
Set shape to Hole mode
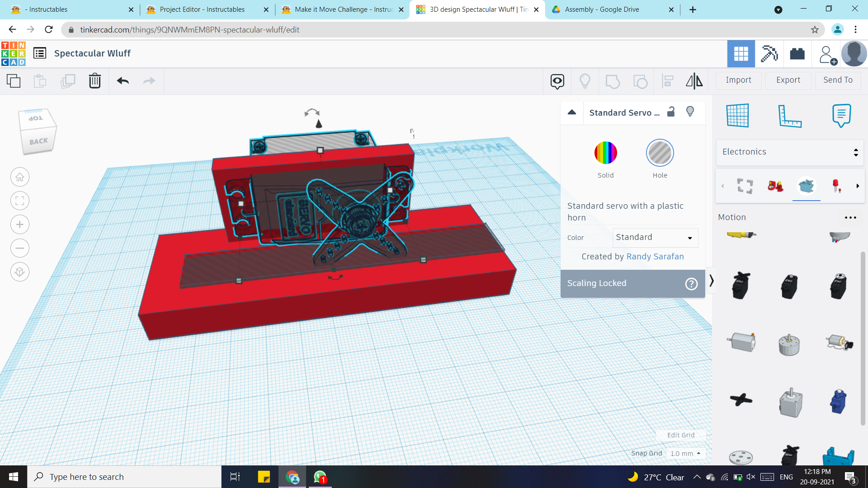(x=660, y=153)
